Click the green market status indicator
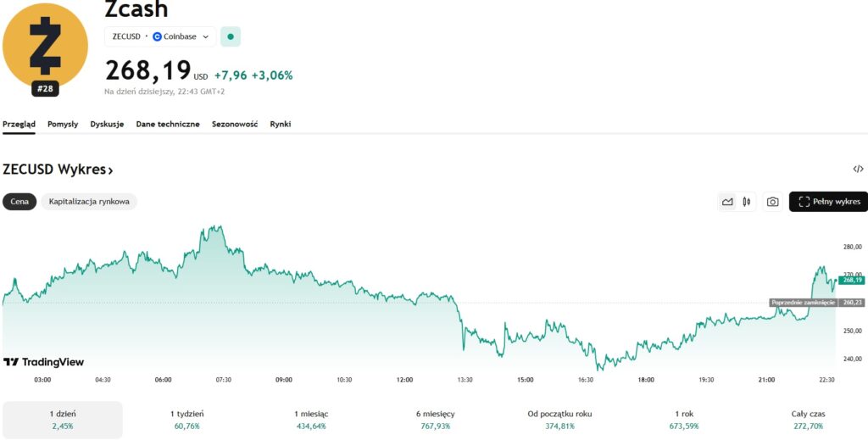 [231, 36]
